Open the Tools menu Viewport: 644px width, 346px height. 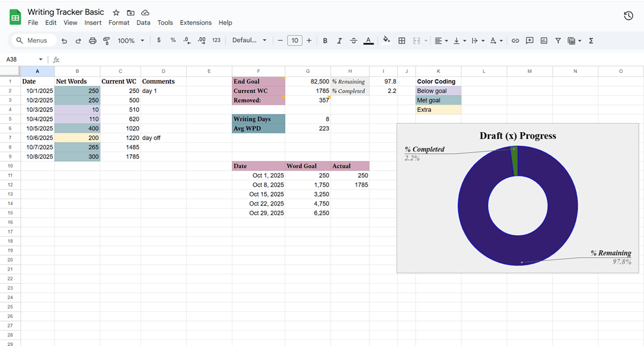[165, 23]
